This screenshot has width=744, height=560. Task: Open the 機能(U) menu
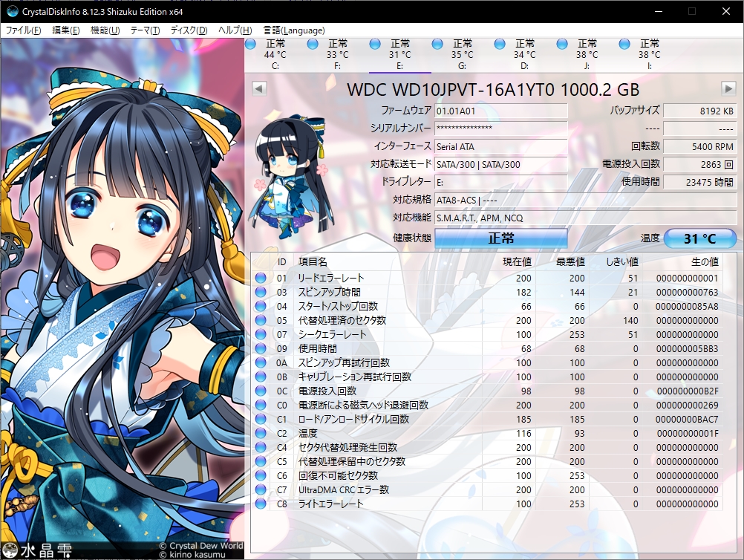click(105, 30)
